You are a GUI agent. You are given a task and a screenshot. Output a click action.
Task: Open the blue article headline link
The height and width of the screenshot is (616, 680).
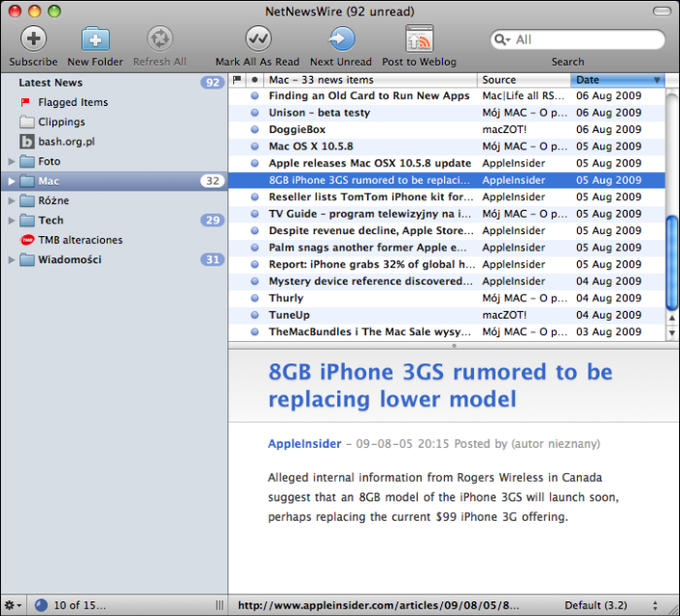440,385
